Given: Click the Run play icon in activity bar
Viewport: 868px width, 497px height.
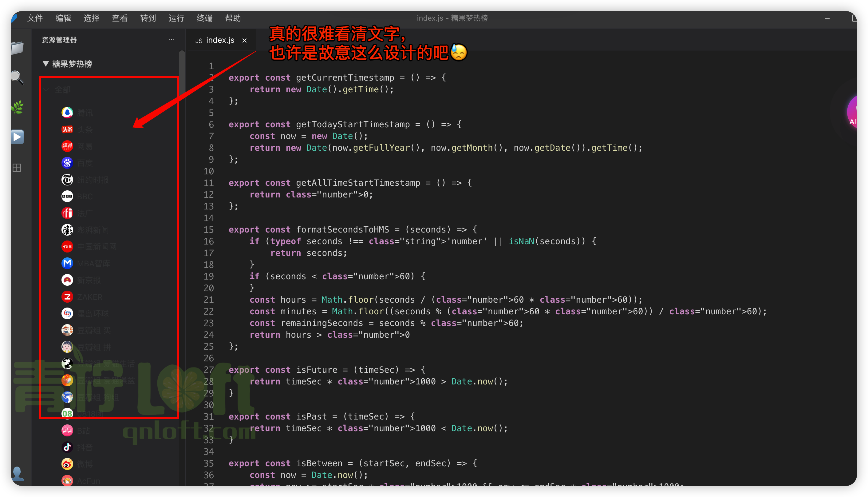Looking at the screenshot, I should pyautogui.click(x=18, y=137).
